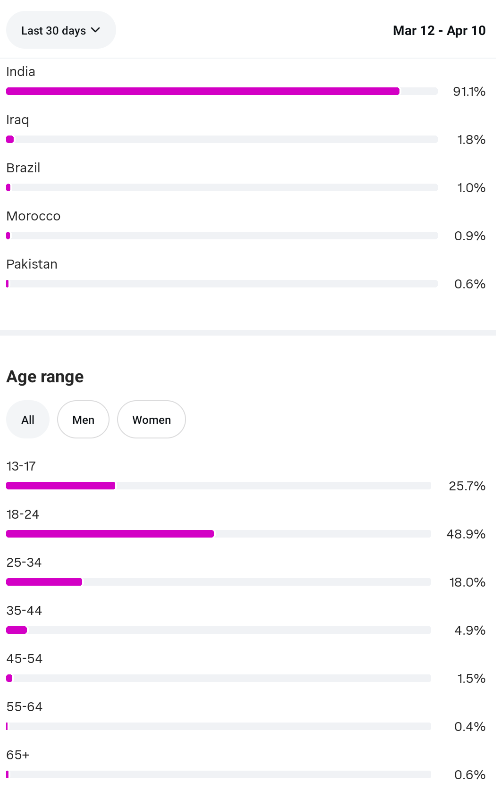The height and width of the screenshot is (793, 496).
Task: Click the chevron arrow beside Last 30 days
Action: pyautogui.click(x=95, y=30)
